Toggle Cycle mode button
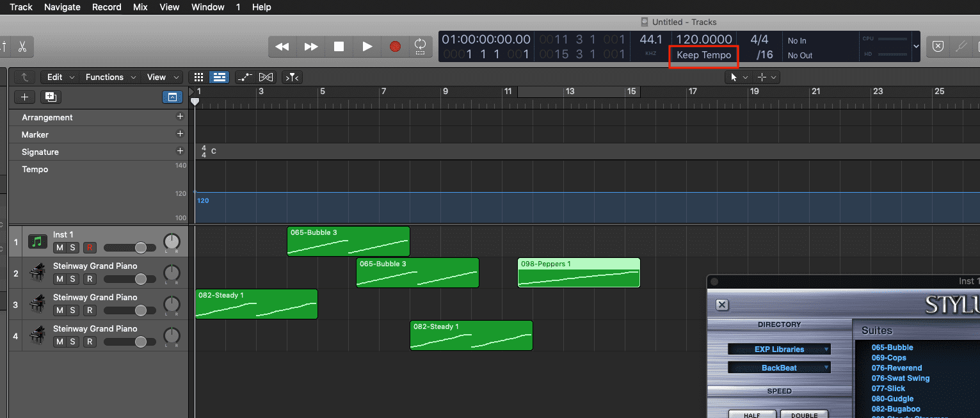 [421, 46]
